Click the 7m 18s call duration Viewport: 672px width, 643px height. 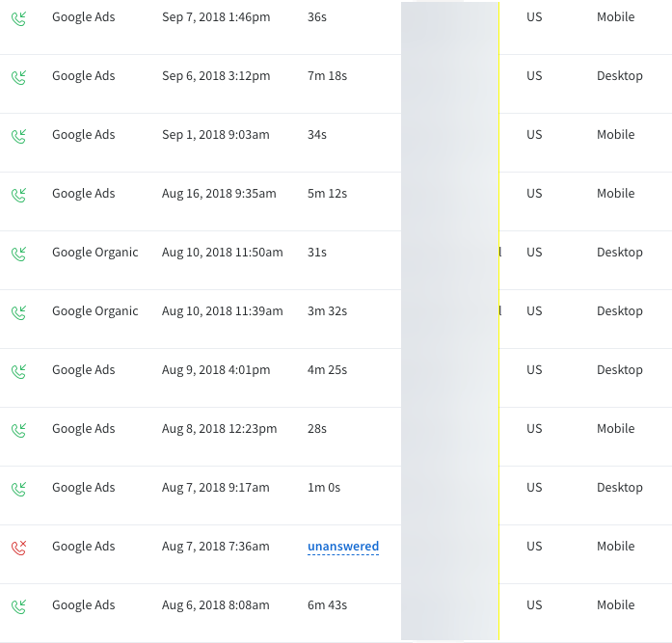327,76
